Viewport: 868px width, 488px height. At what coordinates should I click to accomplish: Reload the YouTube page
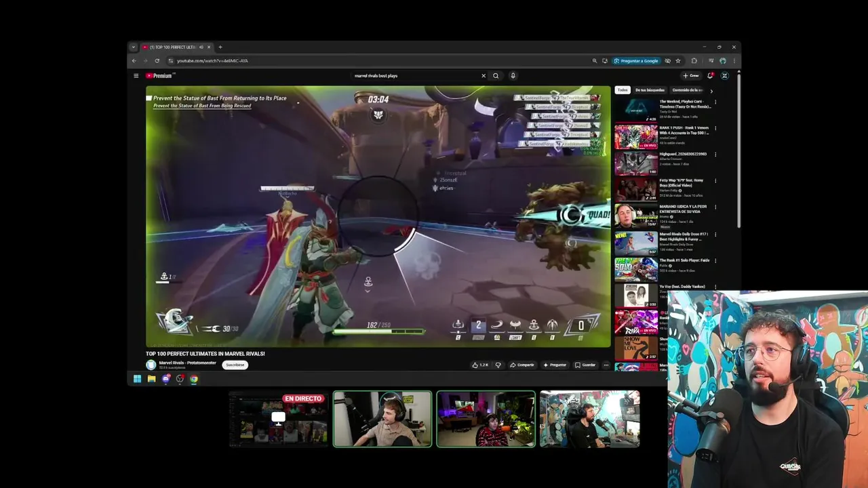tap(157, 61)
